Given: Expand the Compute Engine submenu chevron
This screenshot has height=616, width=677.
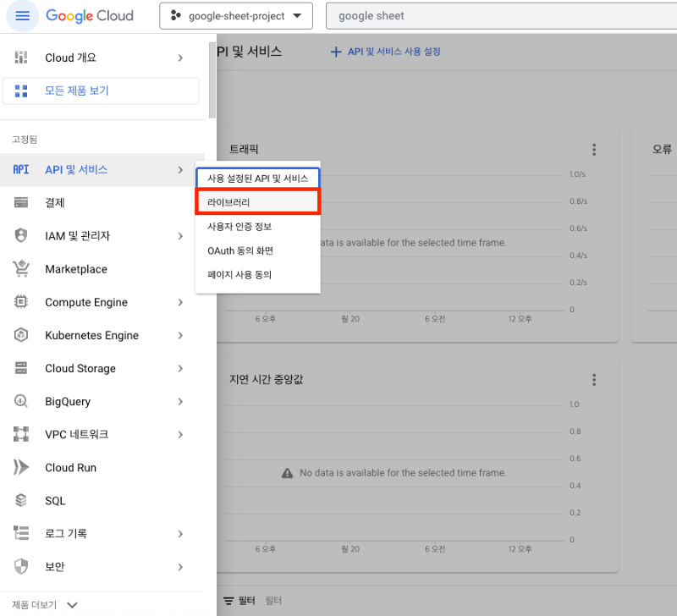Looking at the screenshot, I should (179, 302).
